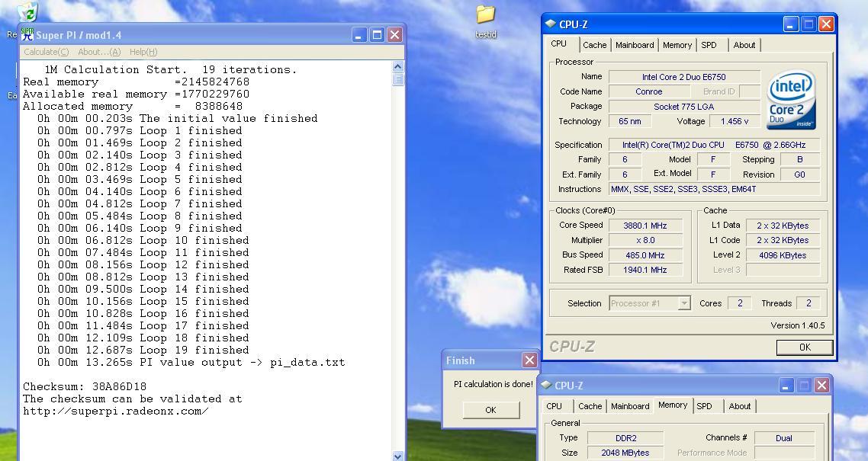
Task: Open the Processor #1 selection dropdown
Action: coord(650,303)
